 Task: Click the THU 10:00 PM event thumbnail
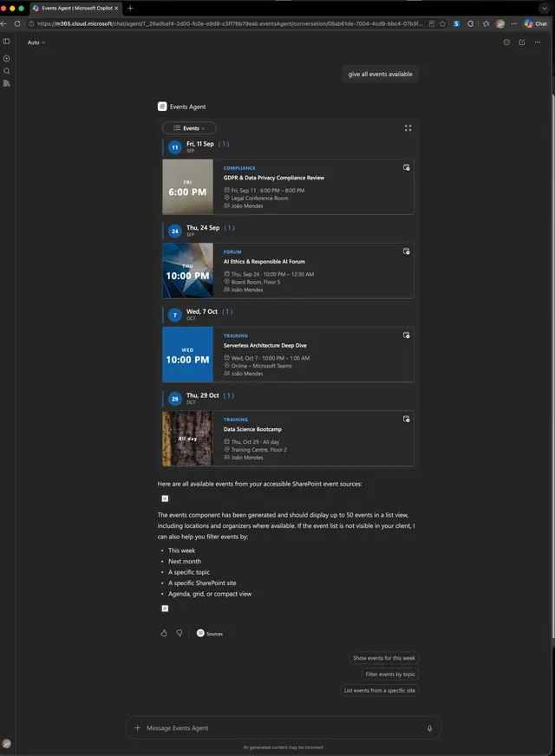coord(187,271)
